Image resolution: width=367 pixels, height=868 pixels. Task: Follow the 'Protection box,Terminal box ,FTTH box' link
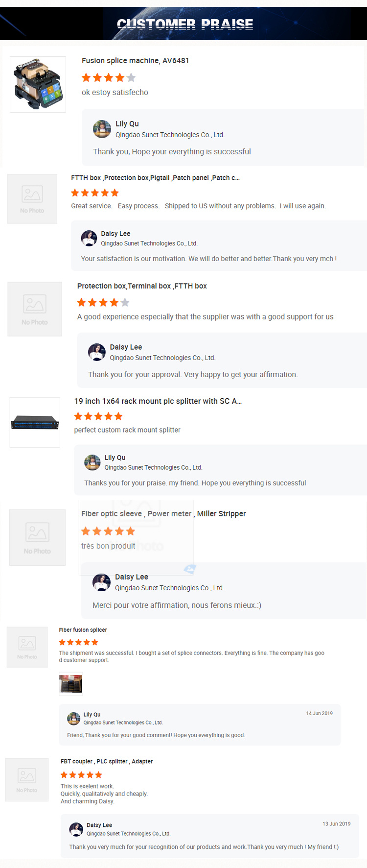142,286
